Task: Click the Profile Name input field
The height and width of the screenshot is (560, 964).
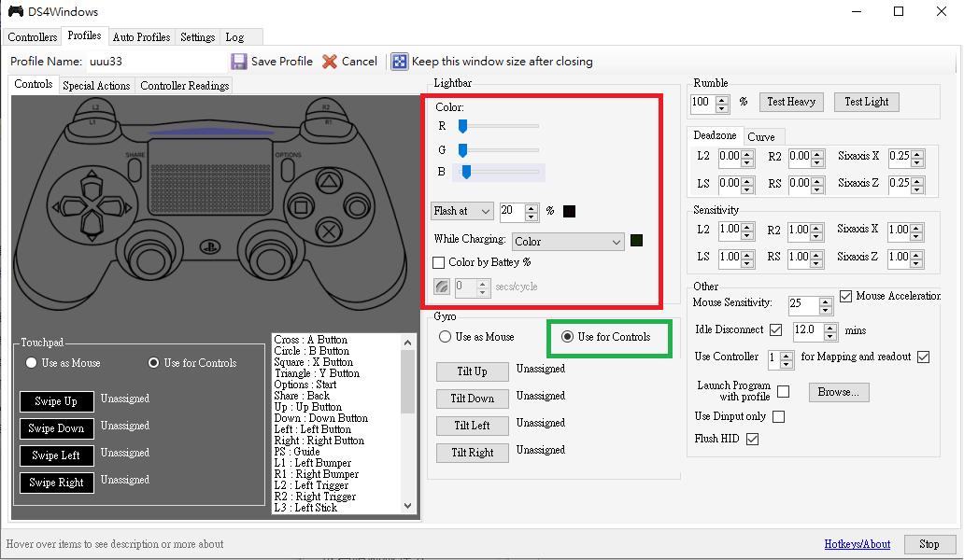Action: [x=156, y=62]
